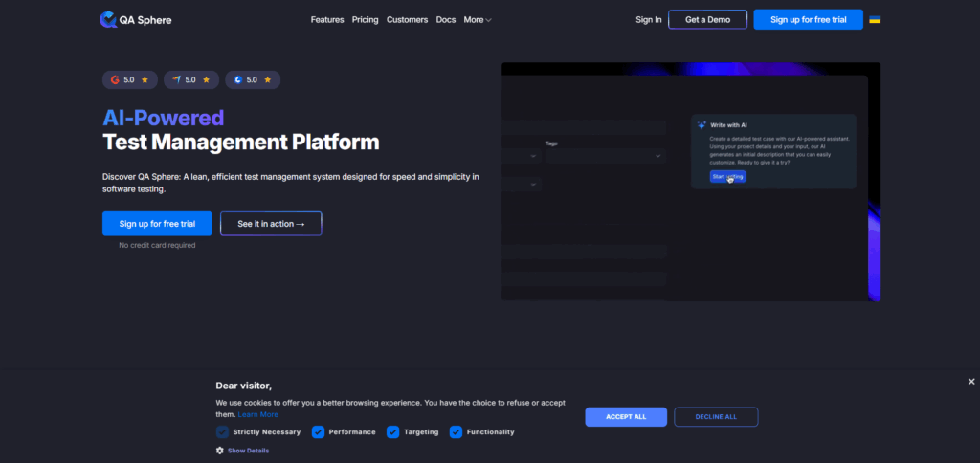The image size is (980, 463).
Task: Open the Features menu item
Action: pos(327,19)
